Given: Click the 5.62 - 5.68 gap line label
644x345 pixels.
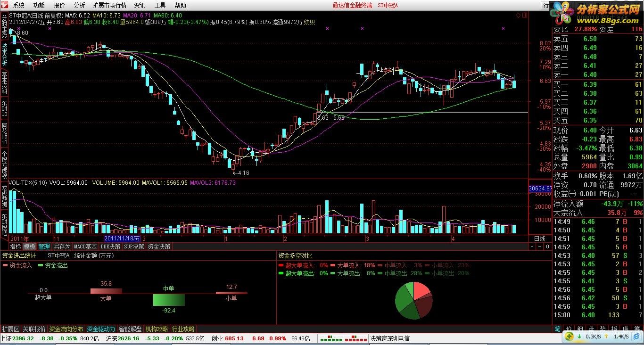Looking at the screenshot, I should 330,117.
